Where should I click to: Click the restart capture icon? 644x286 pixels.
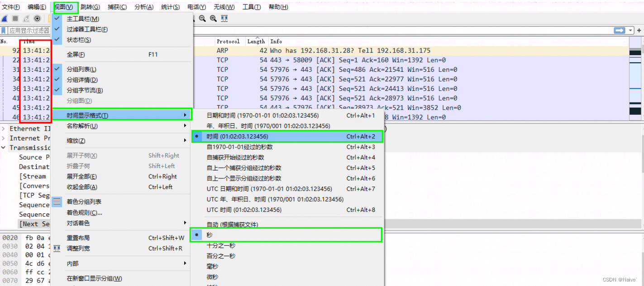click(26, 18)
